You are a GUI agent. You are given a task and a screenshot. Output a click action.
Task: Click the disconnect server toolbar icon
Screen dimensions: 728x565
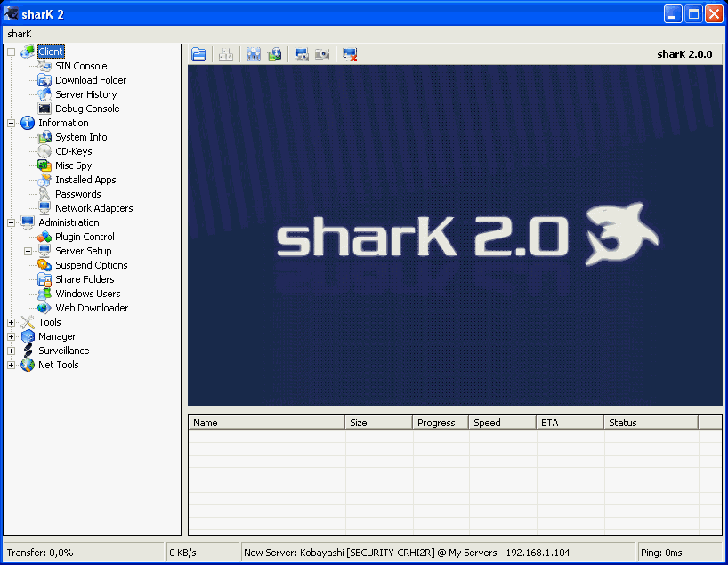coord(350,53)
